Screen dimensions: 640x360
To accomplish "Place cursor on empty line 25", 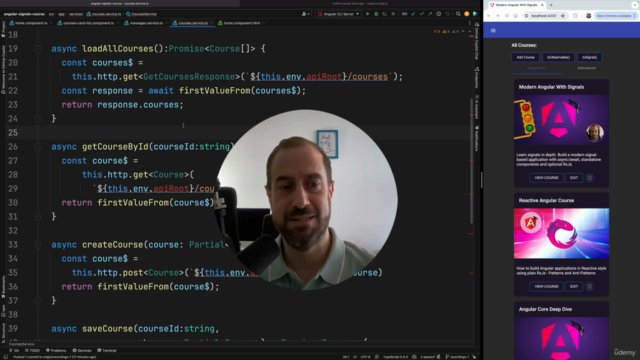I will pos(245,133).
